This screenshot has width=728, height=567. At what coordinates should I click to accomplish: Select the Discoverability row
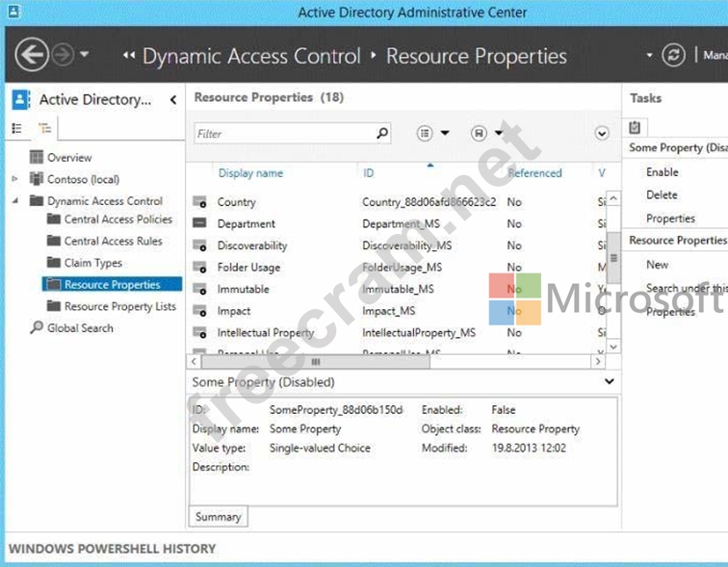[397, 245]
